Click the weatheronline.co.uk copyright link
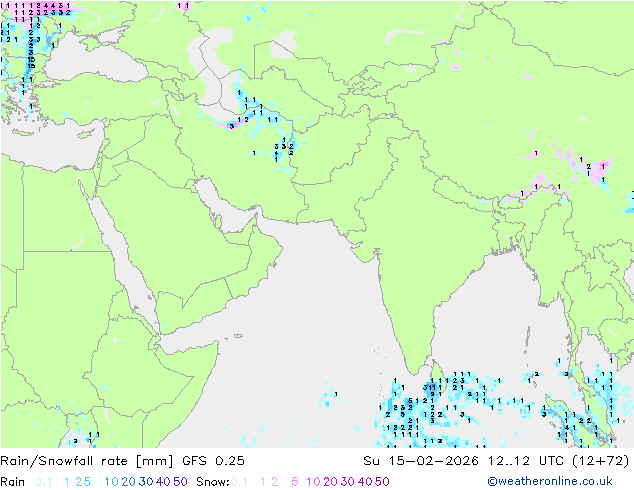 (550, 481)
